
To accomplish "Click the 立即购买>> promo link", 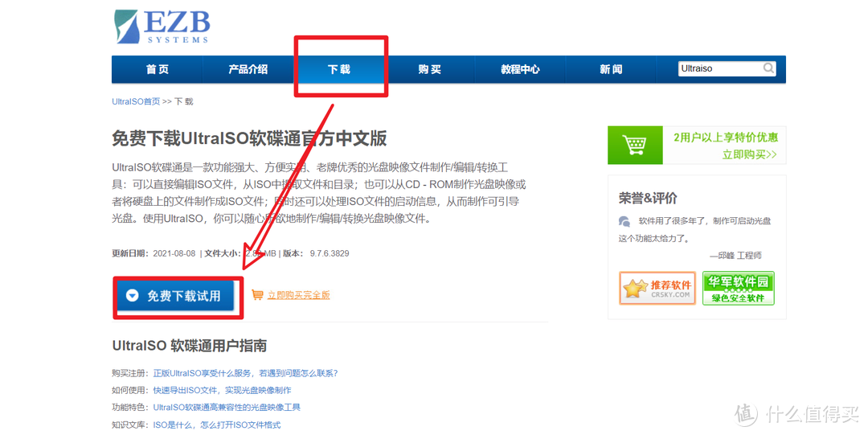I will click(x=750, y=154).
